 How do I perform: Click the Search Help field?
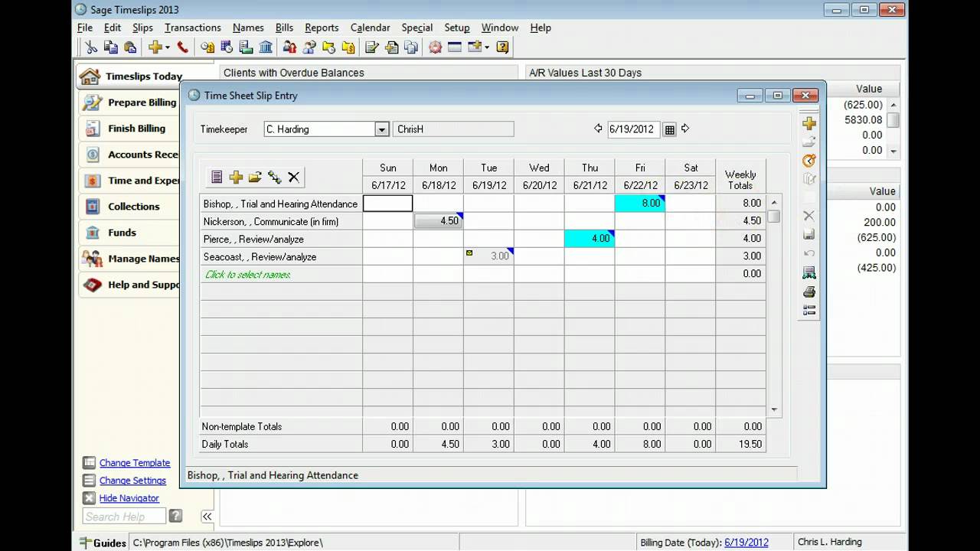[x=124, y=517]
